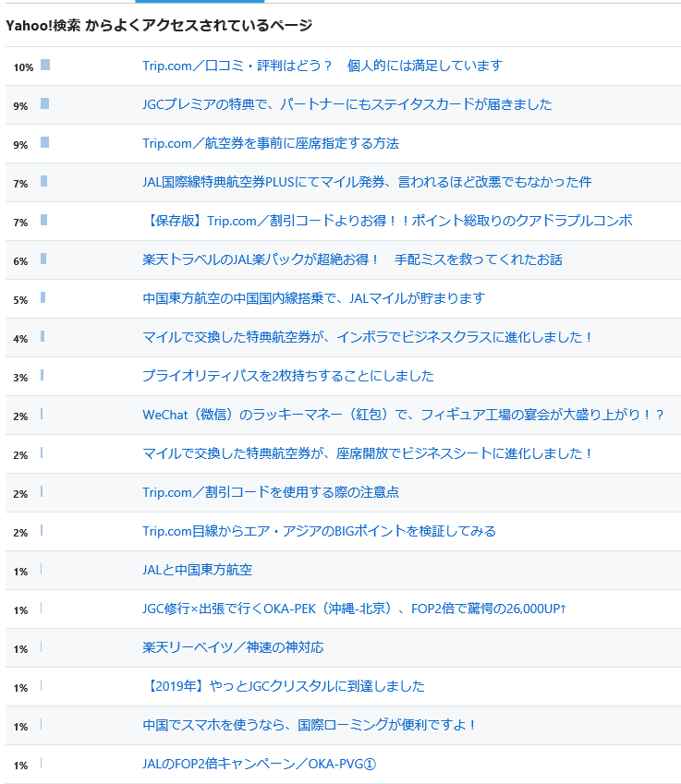Viewport: 681px width, 784px height.
Task: Click the bar in JGCプレミア row
Action: pyautogui.click(x=44, y=103)
